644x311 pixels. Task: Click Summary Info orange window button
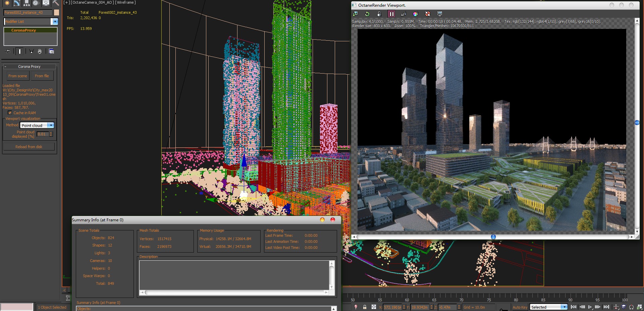[x=322, y=220]
